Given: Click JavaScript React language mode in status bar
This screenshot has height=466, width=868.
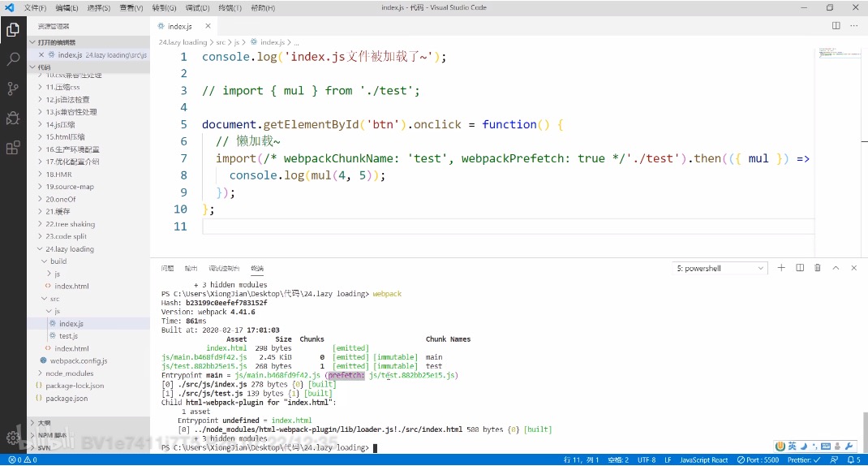Looking at the screenshot, I should pos(703,460).
